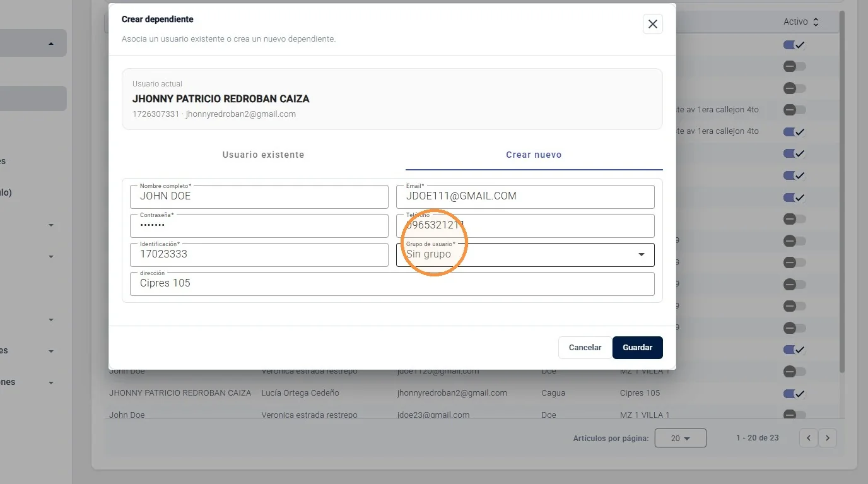The width and height of the screenshot is (868, 484).
Task: Click the Guardar button
Action: pyautogui.click(x=638, y=348)
